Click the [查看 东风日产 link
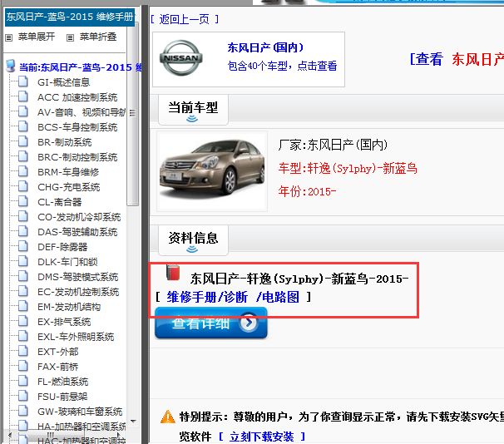This screenshot has width=504, height=444. [457, 59]
